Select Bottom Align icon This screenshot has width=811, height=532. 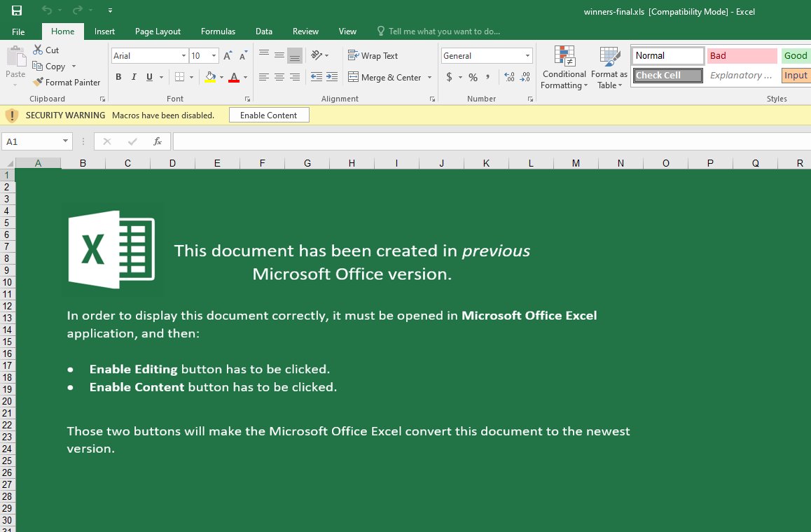295,55
